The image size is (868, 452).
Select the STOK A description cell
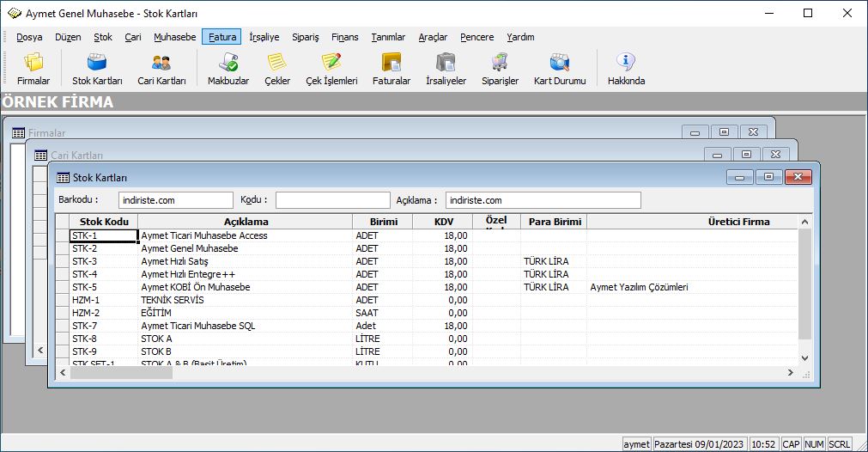coord(246,339)
